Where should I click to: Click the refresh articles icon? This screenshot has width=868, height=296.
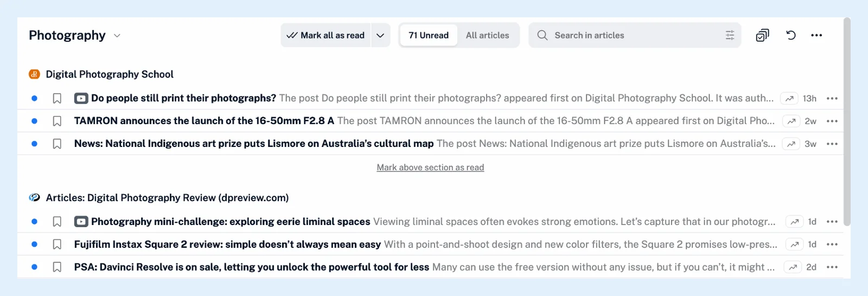click(x=791, y=35)
